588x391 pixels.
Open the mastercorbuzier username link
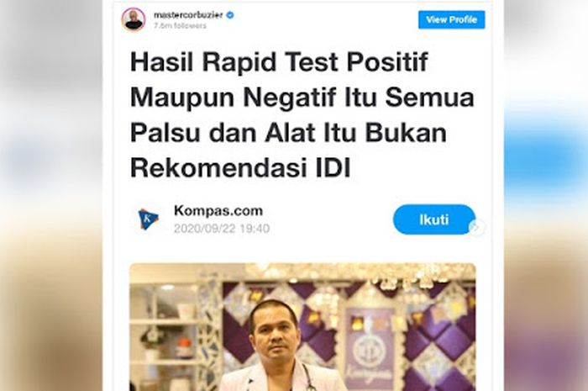(x=188, y=15)
